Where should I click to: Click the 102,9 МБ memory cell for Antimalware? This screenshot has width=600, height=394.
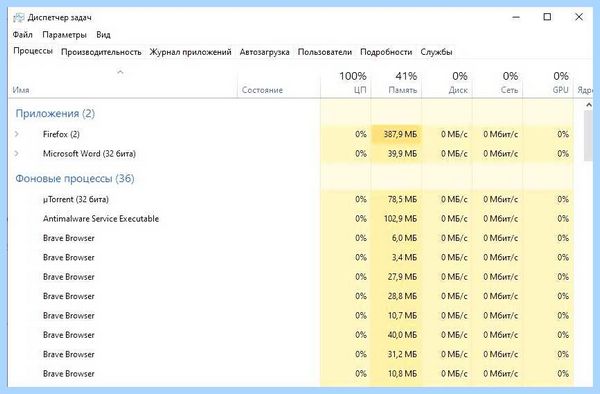[396, 219]
